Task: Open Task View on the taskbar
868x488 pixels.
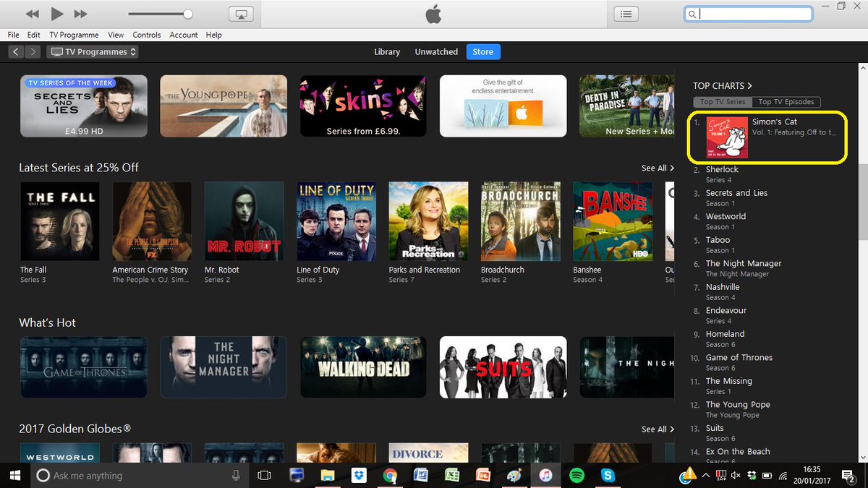Action: pos(265,475)
